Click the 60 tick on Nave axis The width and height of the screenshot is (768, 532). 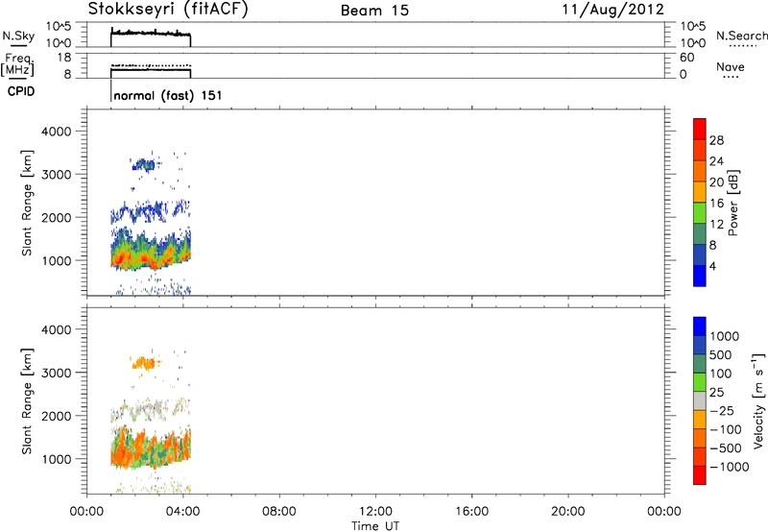click(x=686, y=58)
